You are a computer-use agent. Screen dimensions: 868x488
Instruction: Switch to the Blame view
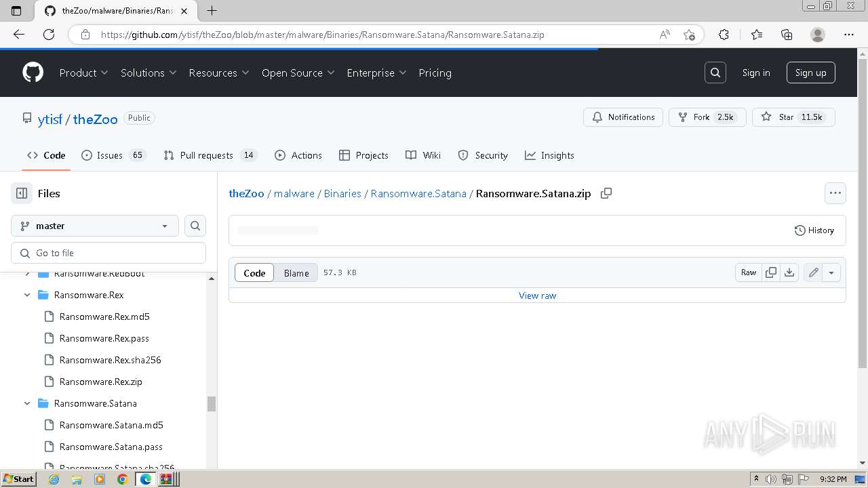[x=296, y=272]
